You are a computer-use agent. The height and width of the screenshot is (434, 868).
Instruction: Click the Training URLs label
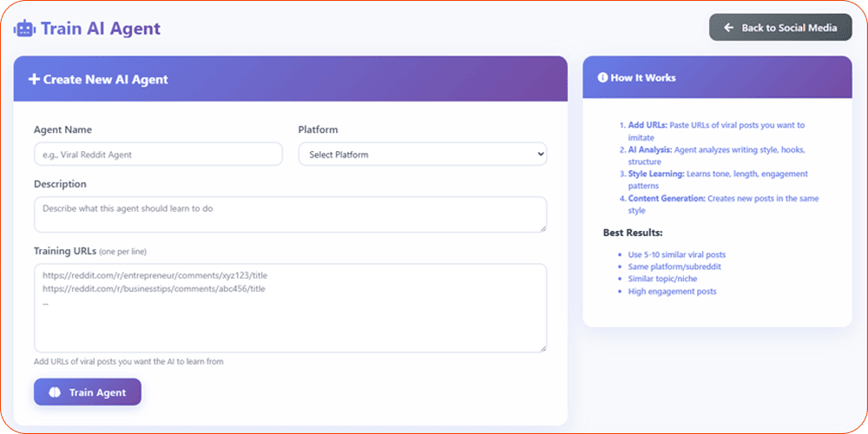click(65, 251)
